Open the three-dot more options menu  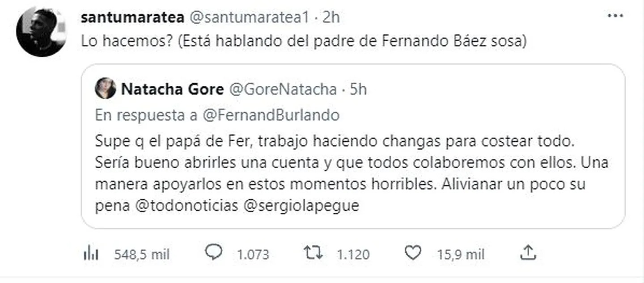(x=615, y=16)
